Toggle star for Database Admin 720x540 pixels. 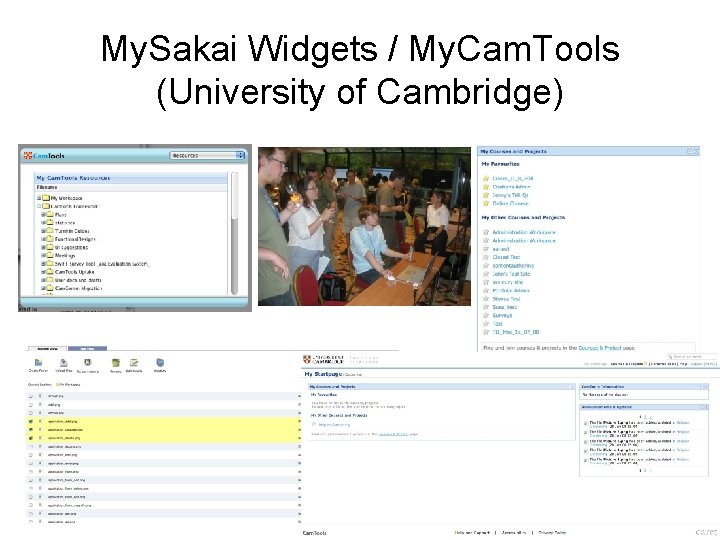point(486,187)
